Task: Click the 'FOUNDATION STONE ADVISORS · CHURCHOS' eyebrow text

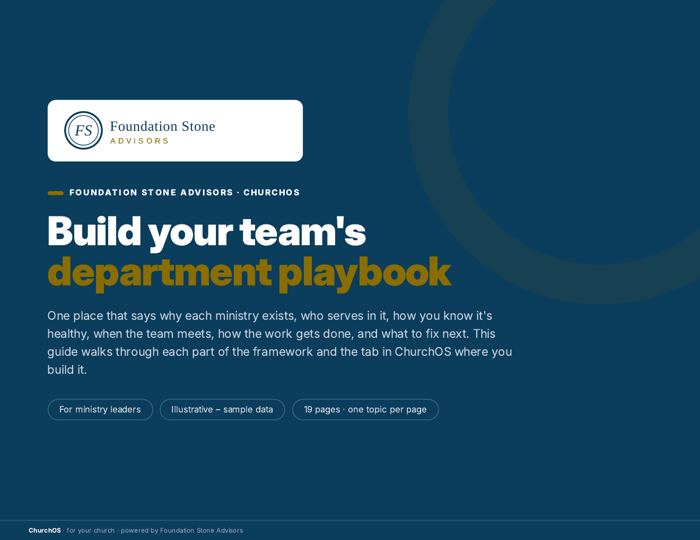Action: [x=184, y=192]
